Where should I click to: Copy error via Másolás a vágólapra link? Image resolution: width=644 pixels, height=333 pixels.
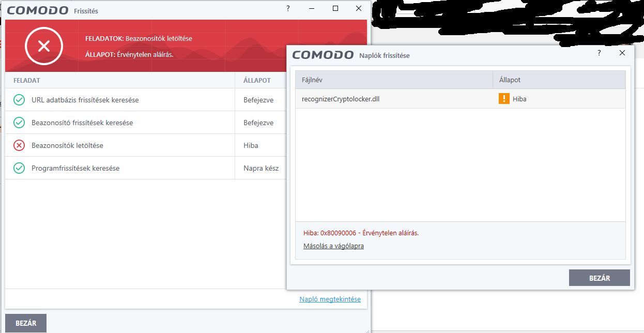(333, 246)
